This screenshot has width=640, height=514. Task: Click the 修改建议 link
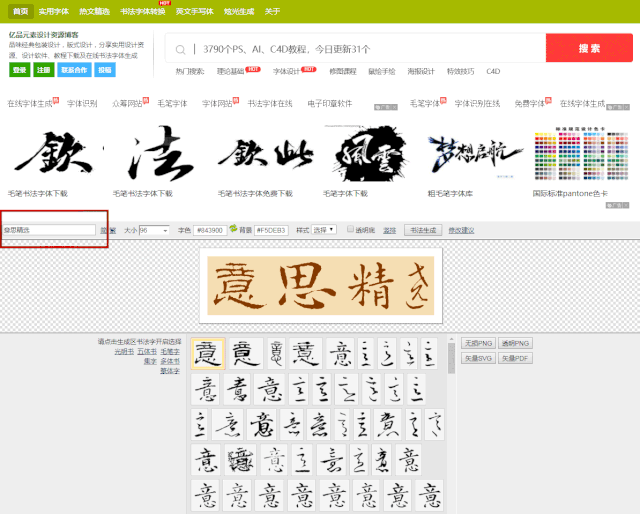[462, 230]
